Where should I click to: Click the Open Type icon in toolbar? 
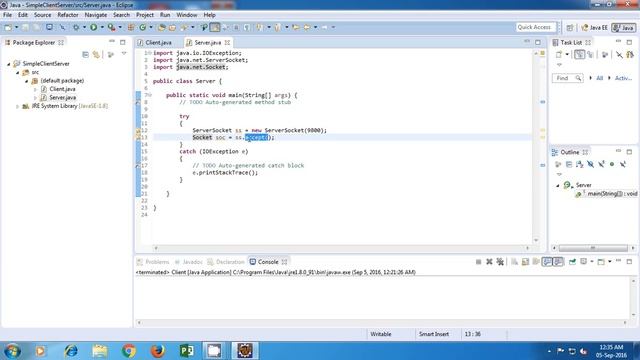point(162,27)
